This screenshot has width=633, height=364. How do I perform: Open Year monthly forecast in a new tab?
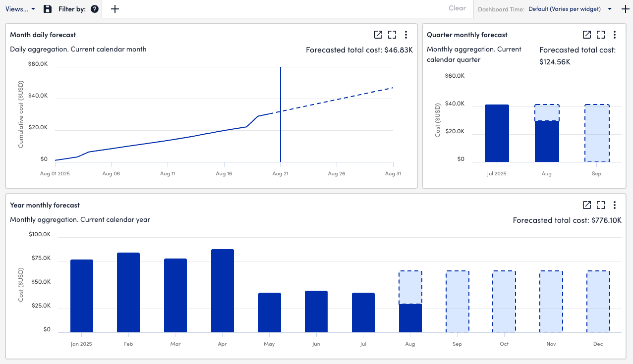[587, 205]
